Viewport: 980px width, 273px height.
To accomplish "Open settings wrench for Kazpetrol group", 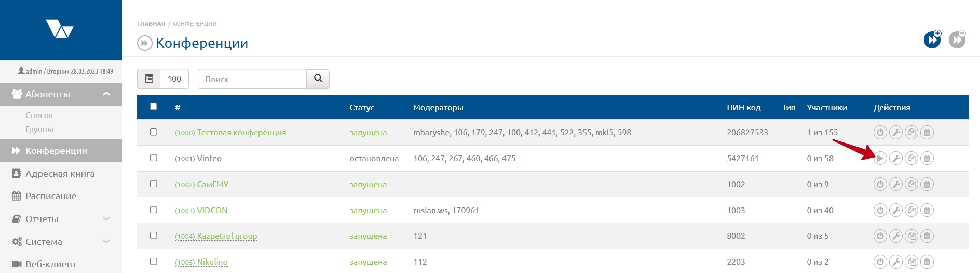I will tap(896, 236).
